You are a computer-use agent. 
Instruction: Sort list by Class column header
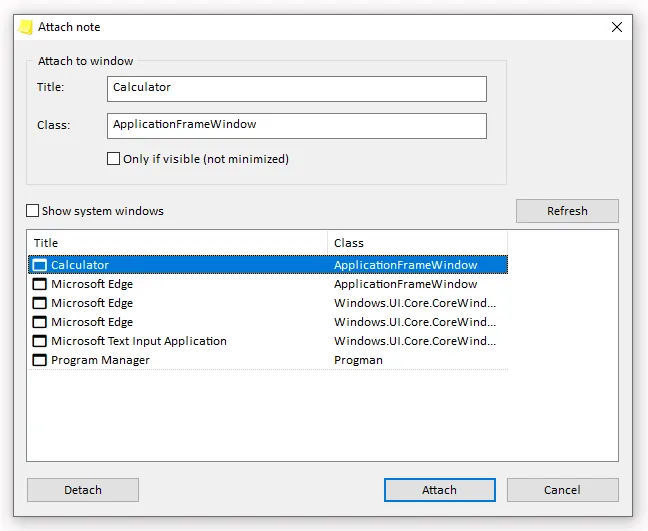pos(417,243)
